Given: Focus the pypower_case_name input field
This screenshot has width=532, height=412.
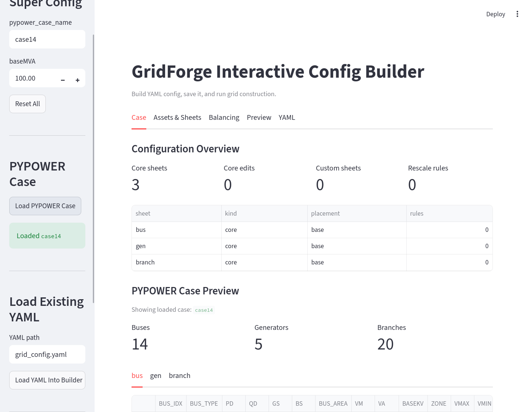Looking at the screenshot, I should coord(47,39).
